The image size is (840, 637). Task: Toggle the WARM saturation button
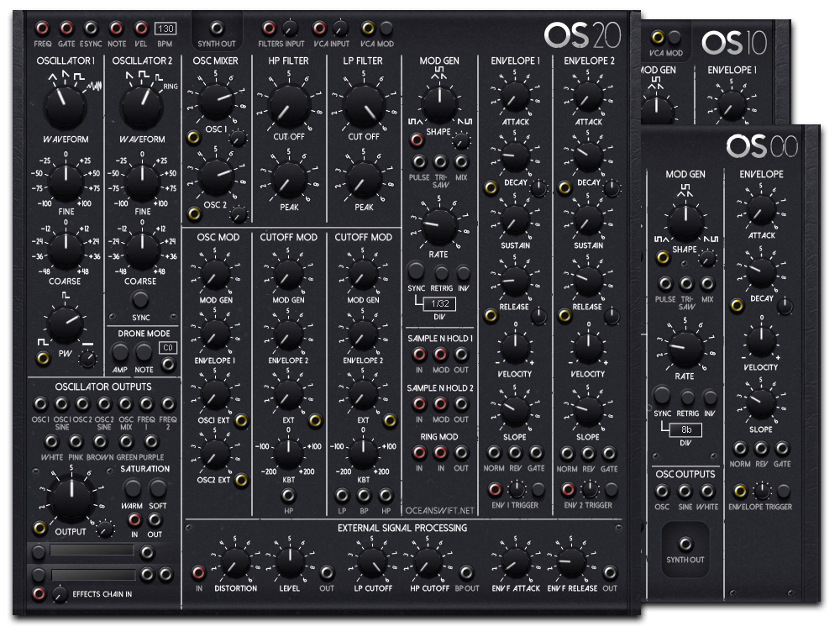click(133, 487)
